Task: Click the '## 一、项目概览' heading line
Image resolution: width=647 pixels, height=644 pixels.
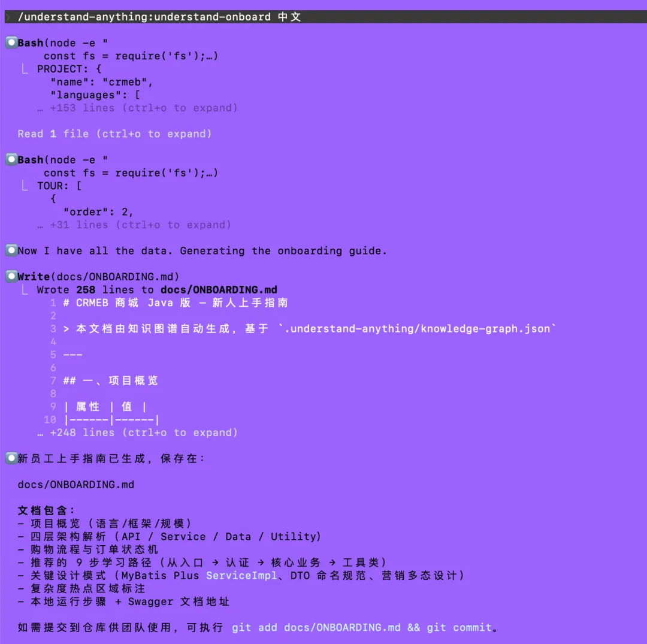Action: click(x=111, y=381)
